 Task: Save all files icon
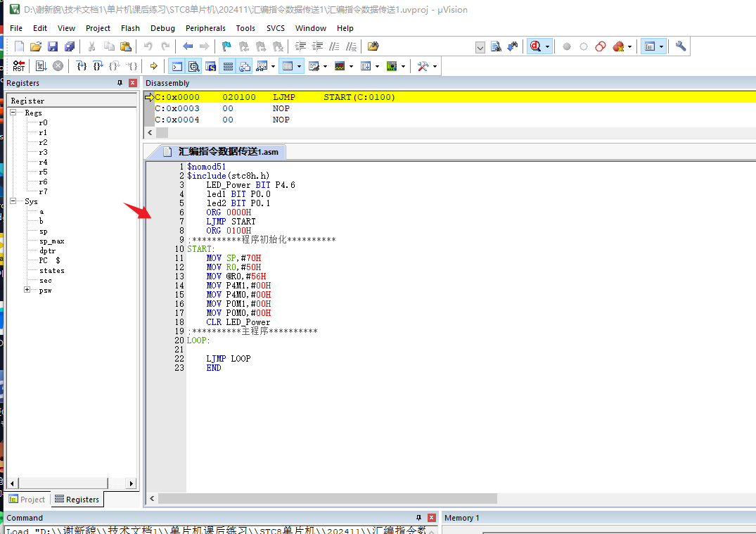[70, 46]
